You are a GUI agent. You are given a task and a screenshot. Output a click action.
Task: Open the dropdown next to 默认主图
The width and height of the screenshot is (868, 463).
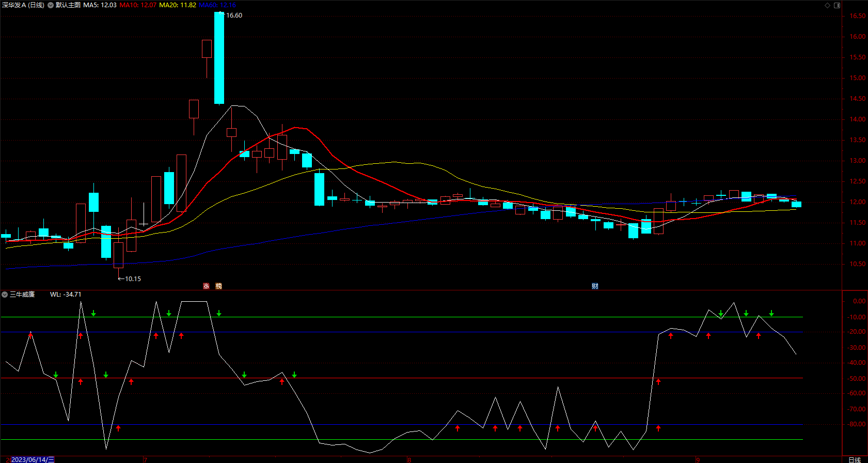click(x=51, y=5)
